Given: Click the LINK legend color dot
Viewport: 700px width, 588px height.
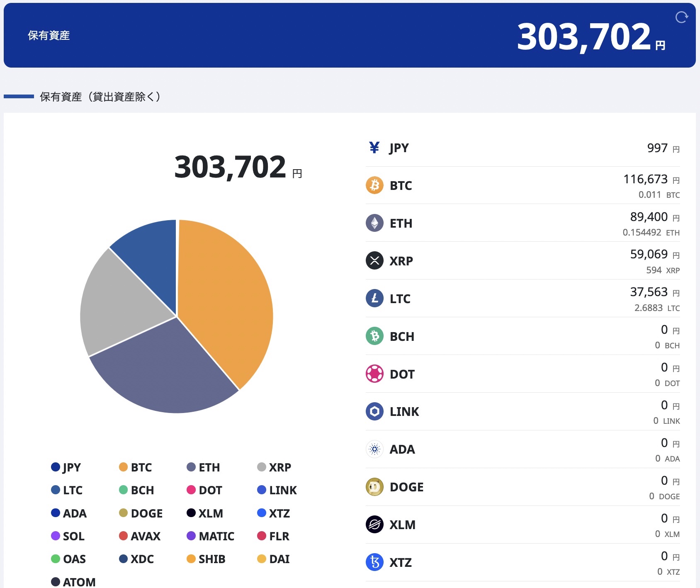Looking at the screenshot, I should pos(262,490).
